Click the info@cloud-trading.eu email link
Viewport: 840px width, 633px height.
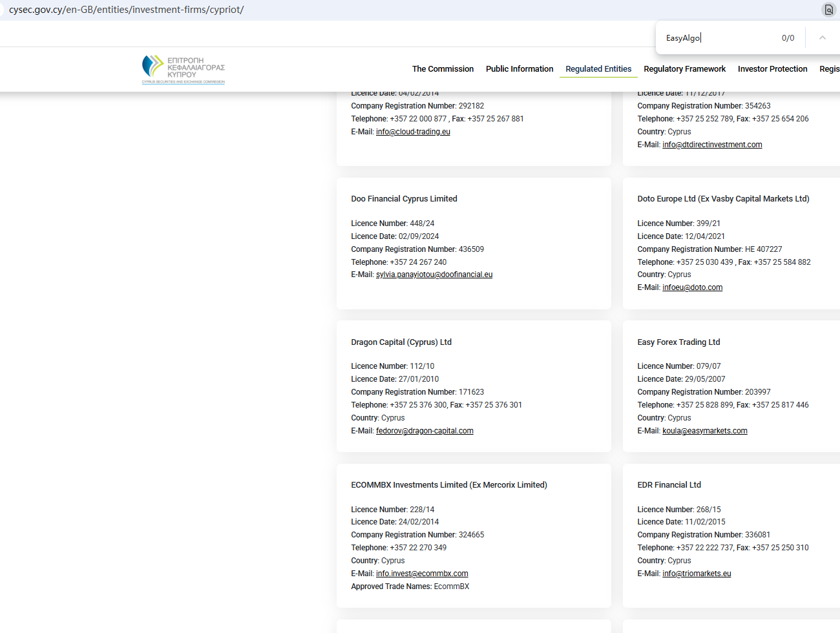[413, 132]
